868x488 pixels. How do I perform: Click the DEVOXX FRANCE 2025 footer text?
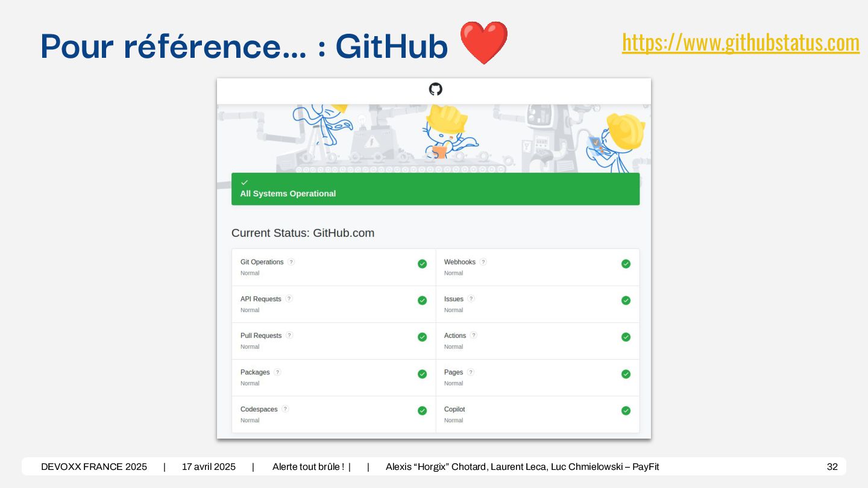tap(94, 467)
